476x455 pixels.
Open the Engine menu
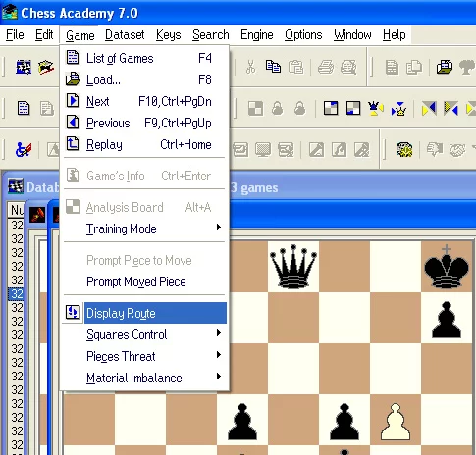pos(257,34)
